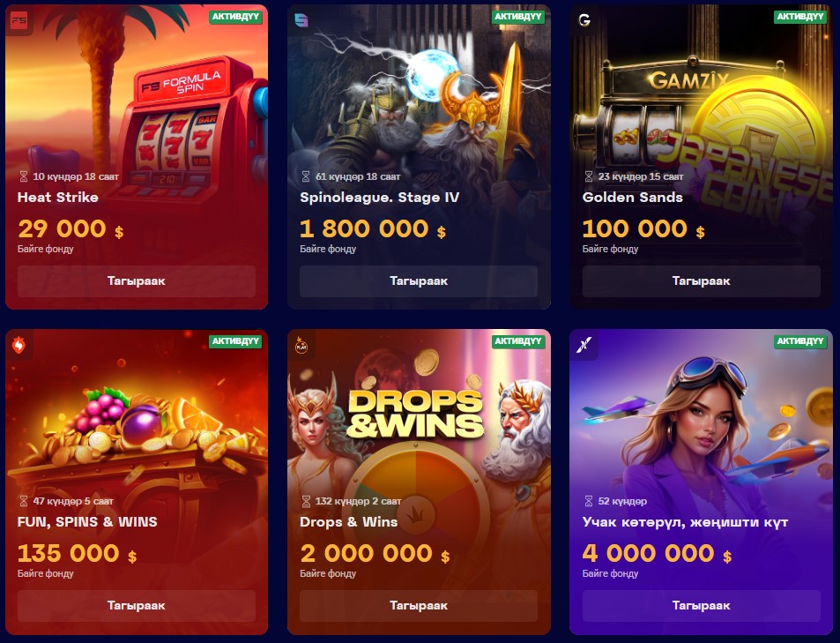840x643 pixels.
Task: Open Тагыраак details for Drops & Wins
Action: coord(419,605)
